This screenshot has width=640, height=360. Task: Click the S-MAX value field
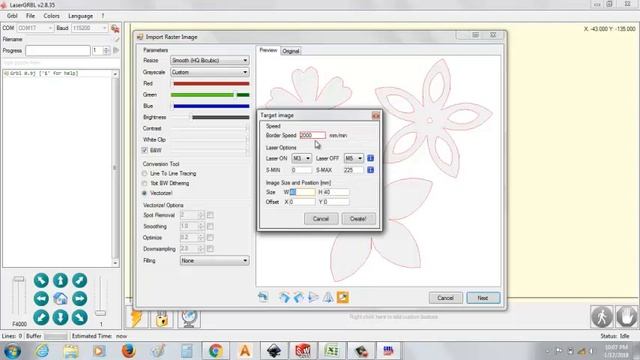pos(353,170)
